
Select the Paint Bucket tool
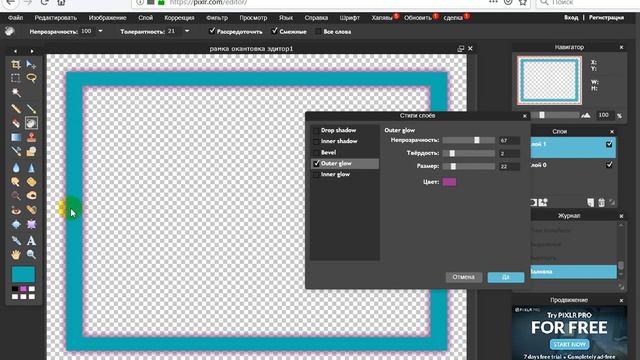point(31,123)
